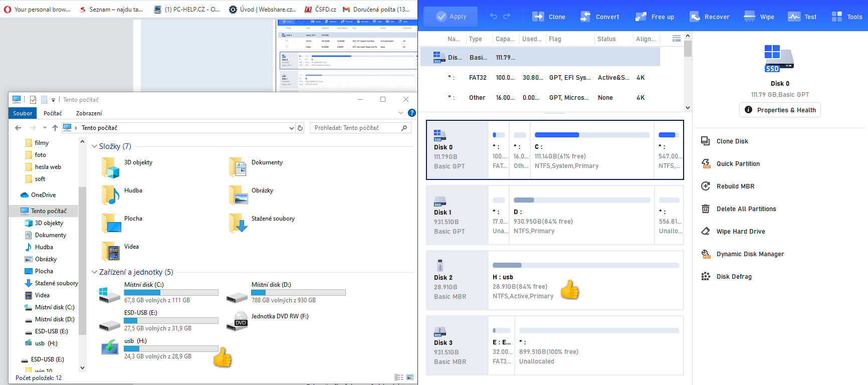Screen dimensions: 868x385
Task: Click the Rebuild MBR option
Action: tap(735, 186)
